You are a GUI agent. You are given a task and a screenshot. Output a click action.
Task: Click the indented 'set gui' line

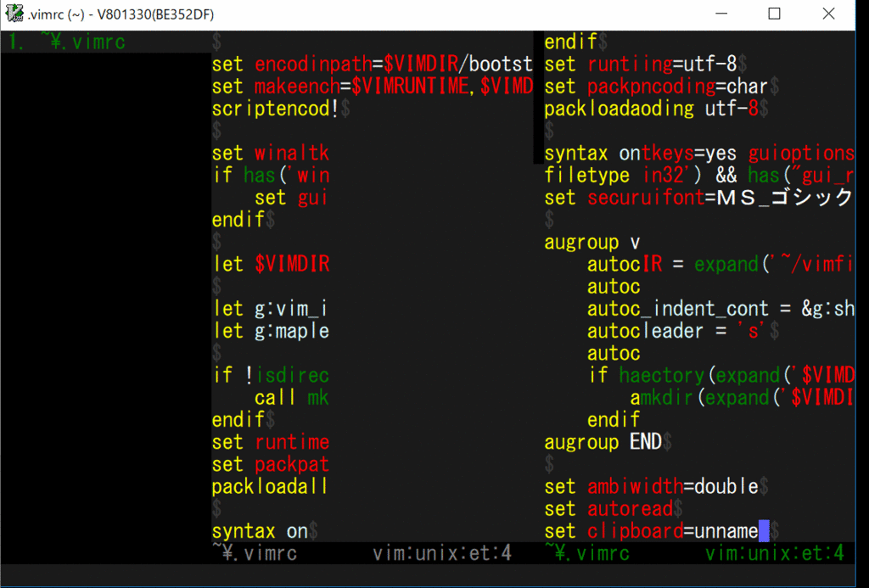(292, 198)
